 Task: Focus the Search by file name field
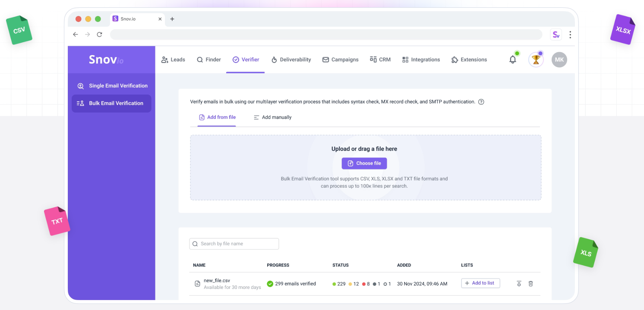[234, 244]
